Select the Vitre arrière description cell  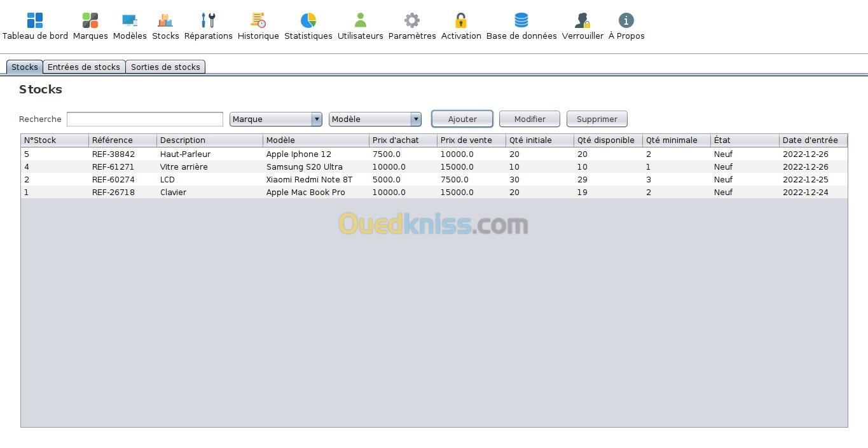coord(210,166)
